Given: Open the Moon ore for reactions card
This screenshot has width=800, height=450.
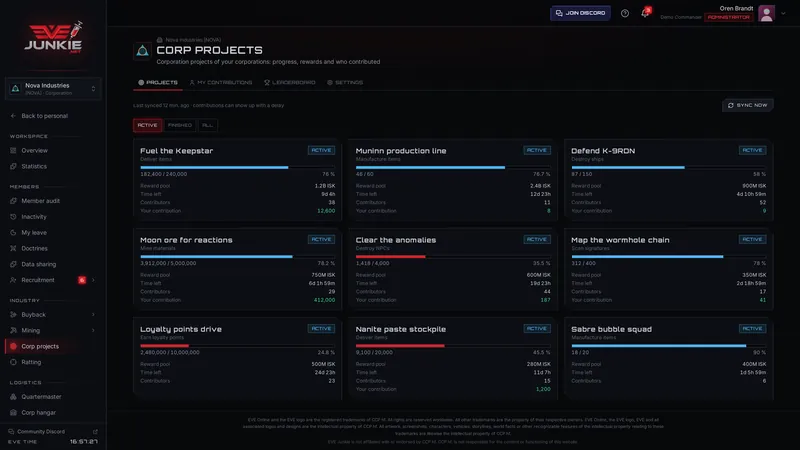Looking at the screenshot, I should [x=237, y=270].
